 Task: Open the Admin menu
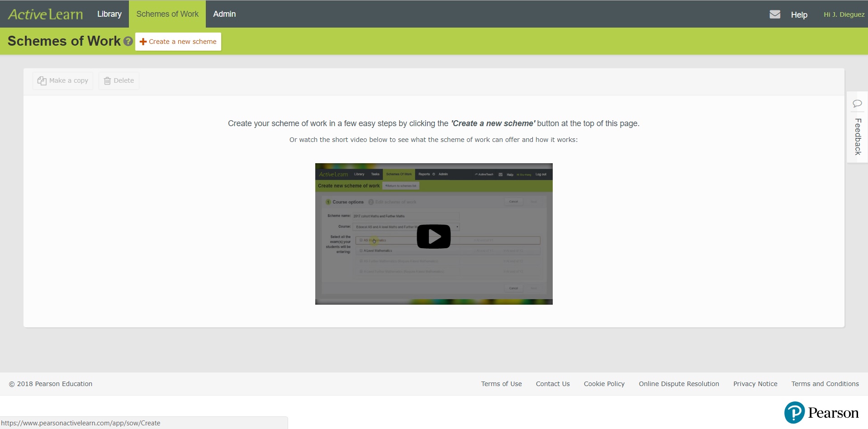point(224,14)
